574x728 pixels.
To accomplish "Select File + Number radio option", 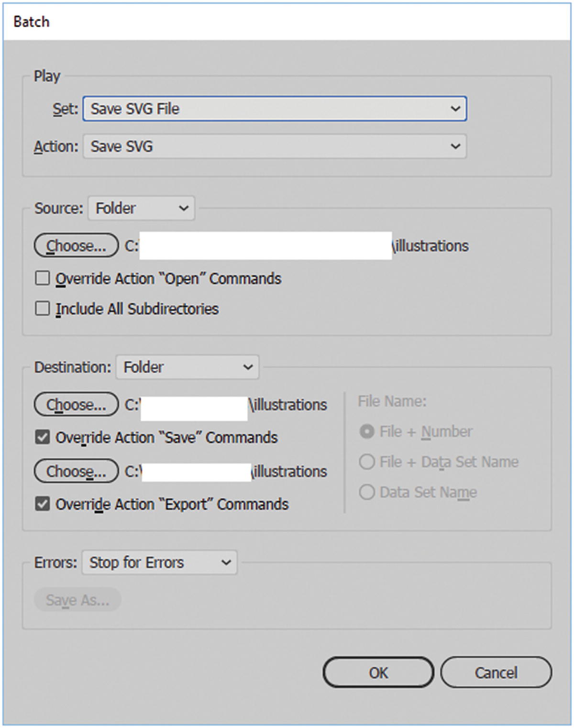I will [367, 431].
